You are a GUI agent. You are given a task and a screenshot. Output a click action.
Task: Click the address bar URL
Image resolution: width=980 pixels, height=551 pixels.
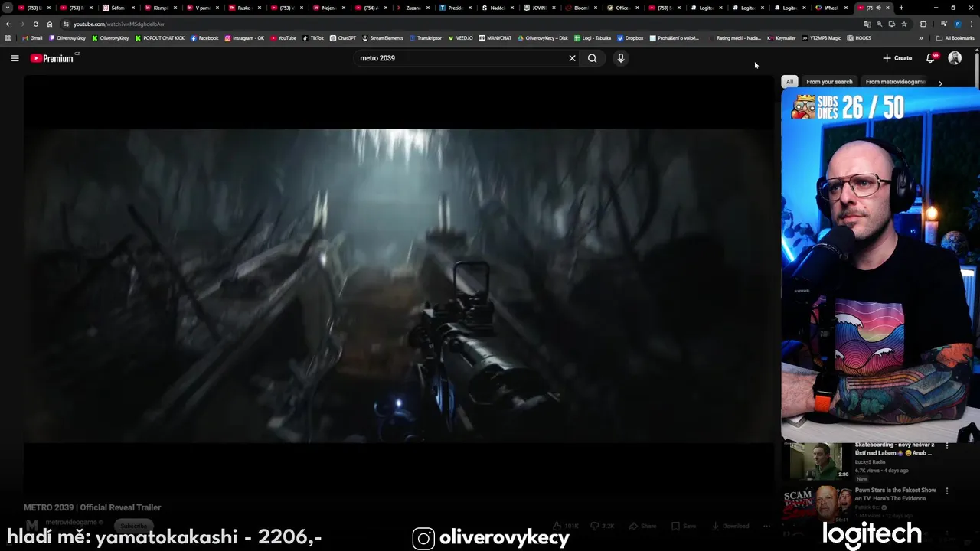pos(119,24)
